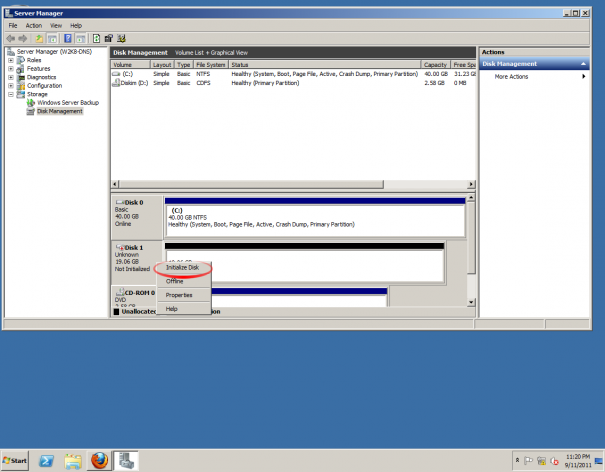Open the Help menu in menu bar
This screenshot has width=605, height=472.
click(x=76, y=25)
